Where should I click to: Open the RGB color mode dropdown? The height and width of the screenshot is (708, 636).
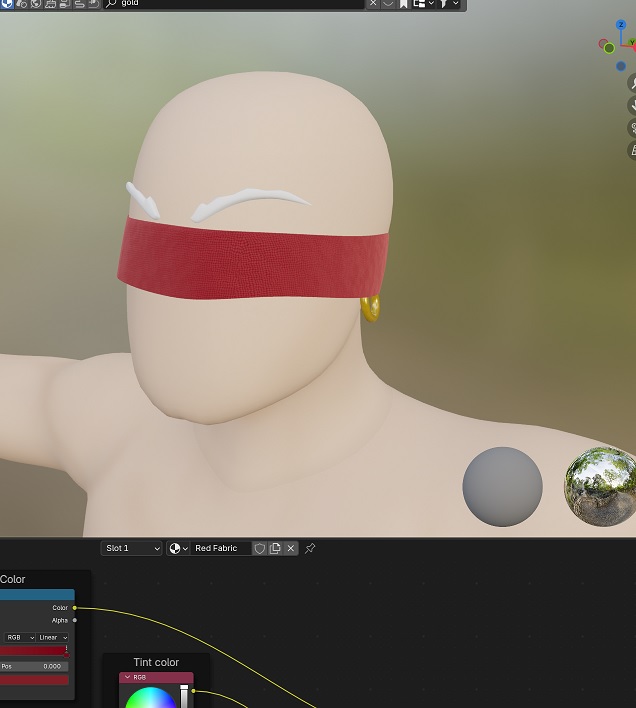[x=19, y=637]
